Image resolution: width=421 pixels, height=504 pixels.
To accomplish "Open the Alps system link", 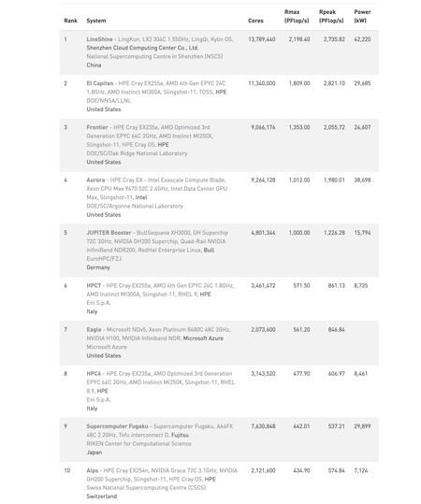I will click(x=93, y=470).
